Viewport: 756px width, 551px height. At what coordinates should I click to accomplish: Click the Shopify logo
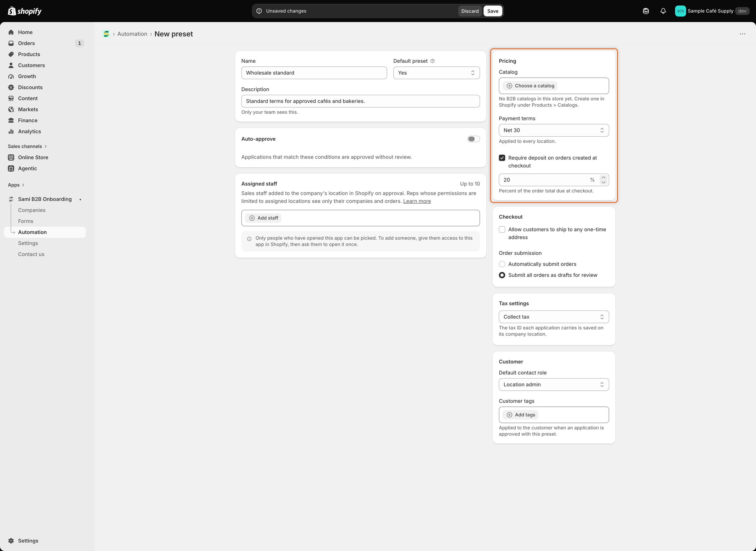25,11
